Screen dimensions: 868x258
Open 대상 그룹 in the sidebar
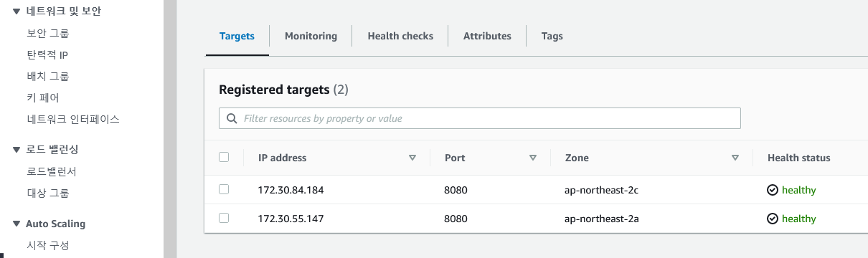point(48,193)
